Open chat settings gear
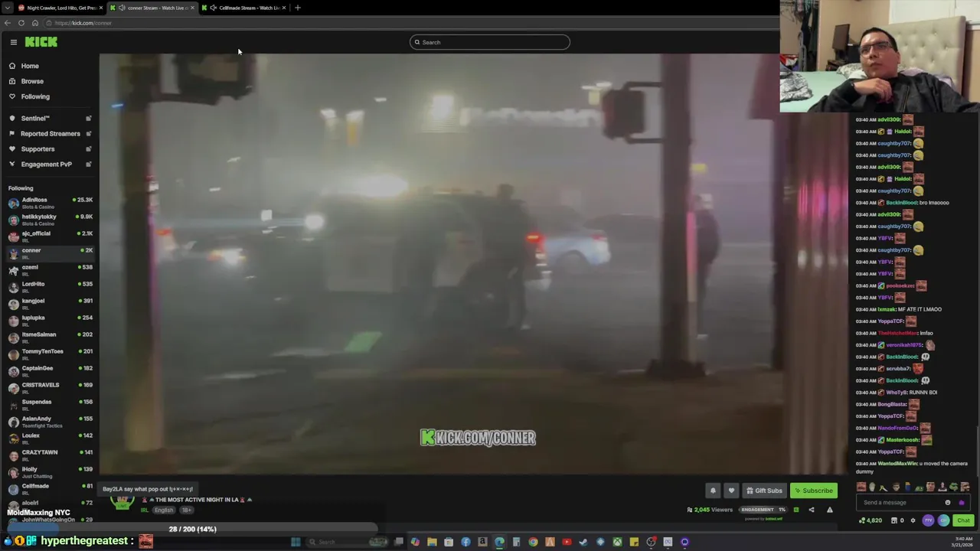Viewport: 980px width, 551px height. [x=913, y=520]
